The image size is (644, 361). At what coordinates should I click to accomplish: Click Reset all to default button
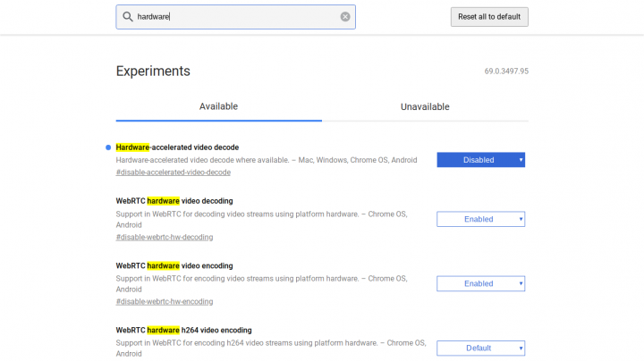[489, 17]
